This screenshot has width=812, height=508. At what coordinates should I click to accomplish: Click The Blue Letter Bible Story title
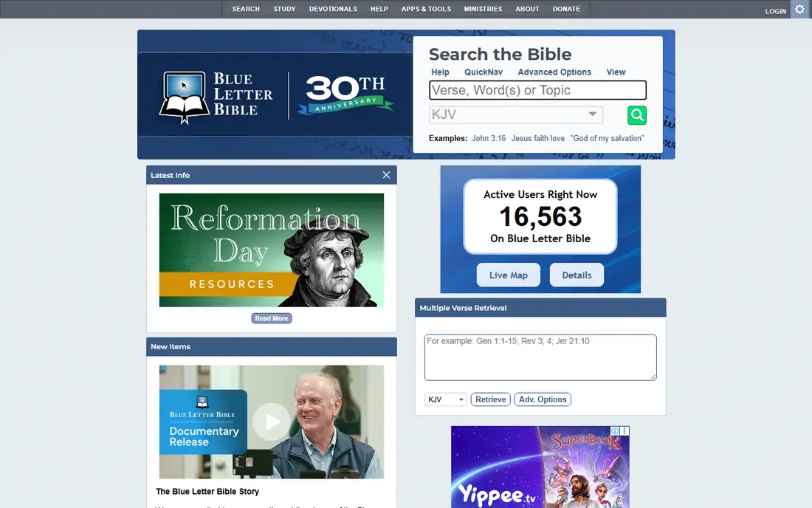207,492
